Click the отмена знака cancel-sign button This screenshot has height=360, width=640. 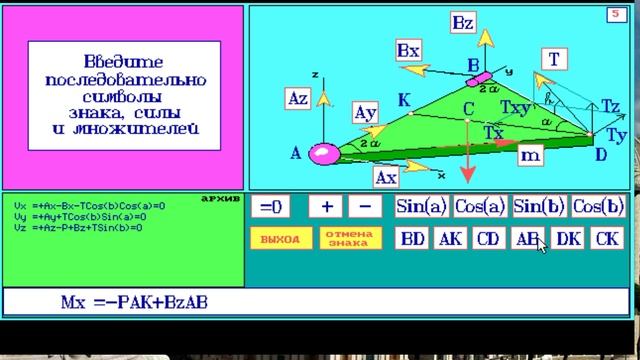click(x=350, y=238)
